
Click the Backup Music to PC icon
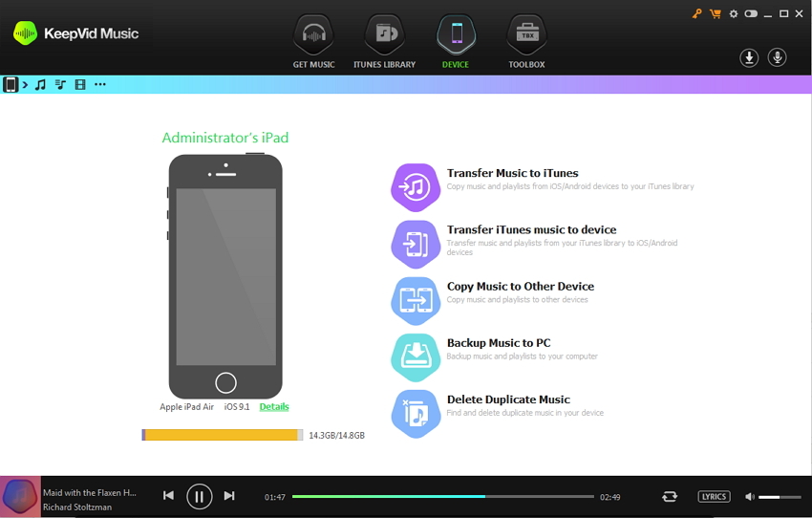click(x=416, y=356)
